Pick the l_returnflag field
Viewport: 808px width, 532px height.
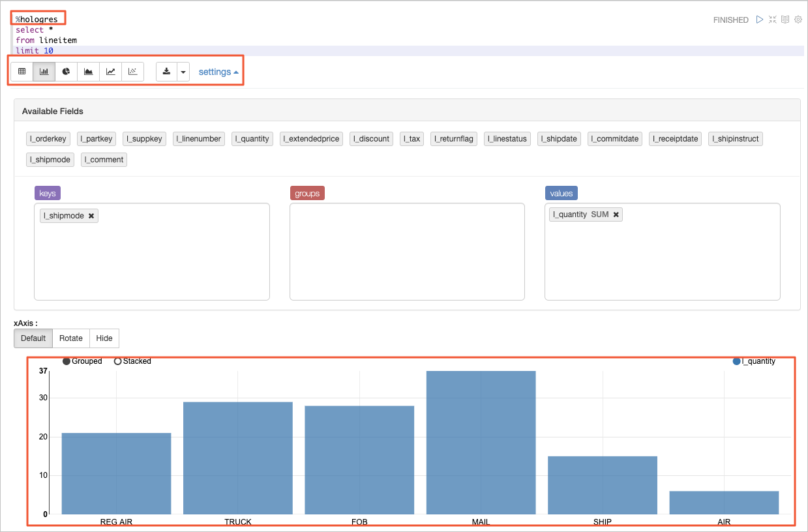454,139
